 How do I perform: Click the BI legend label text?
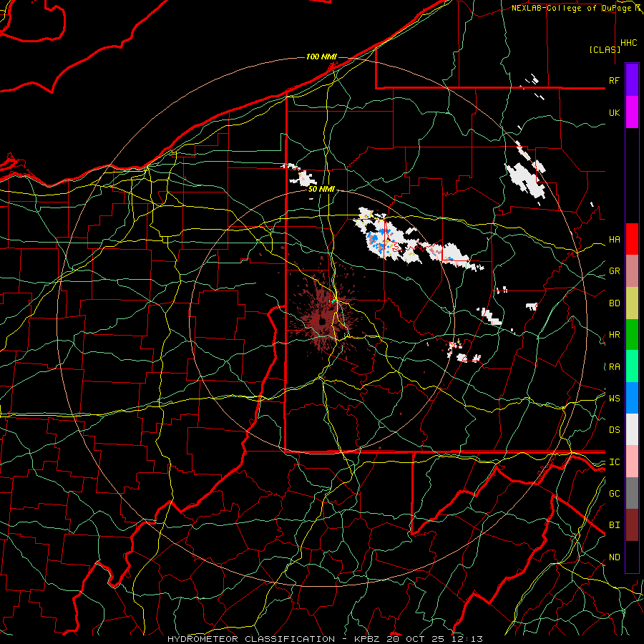point(614,525)
